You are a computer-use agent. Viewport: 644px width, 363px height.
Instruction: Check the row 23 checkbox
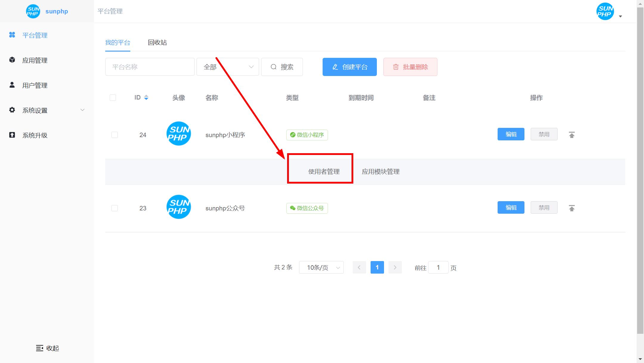click(x=114, y=208)
